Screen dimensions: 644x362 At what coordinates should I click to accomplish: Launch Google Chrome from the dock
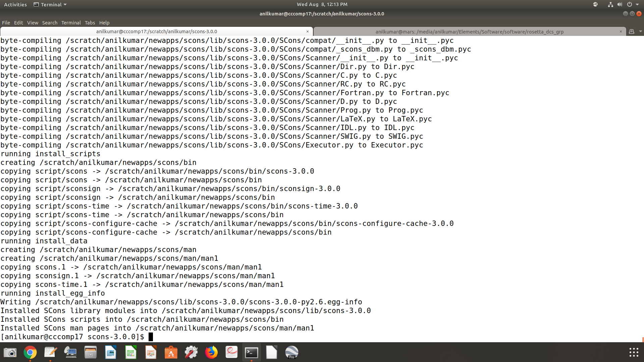(30, 352)
